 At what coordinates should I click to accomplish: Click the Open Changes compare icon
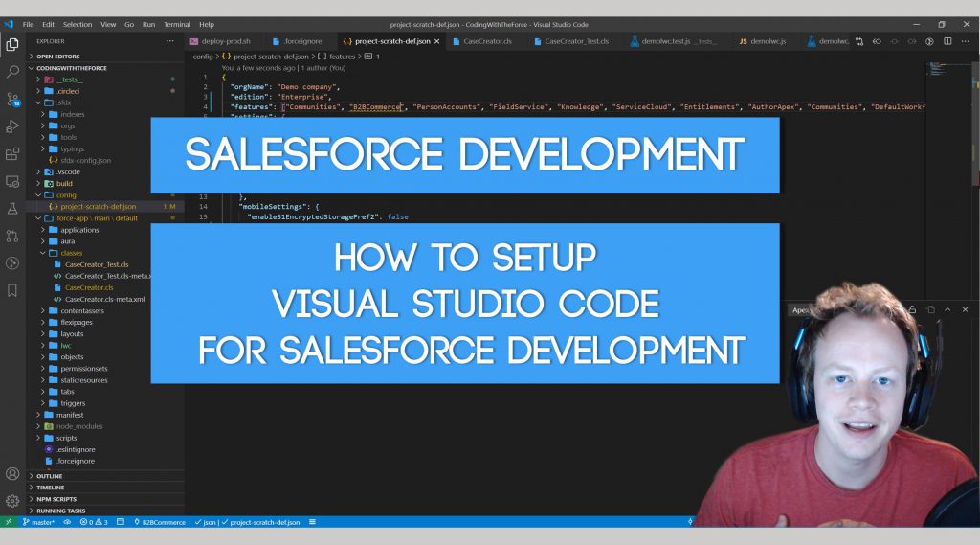859,41
